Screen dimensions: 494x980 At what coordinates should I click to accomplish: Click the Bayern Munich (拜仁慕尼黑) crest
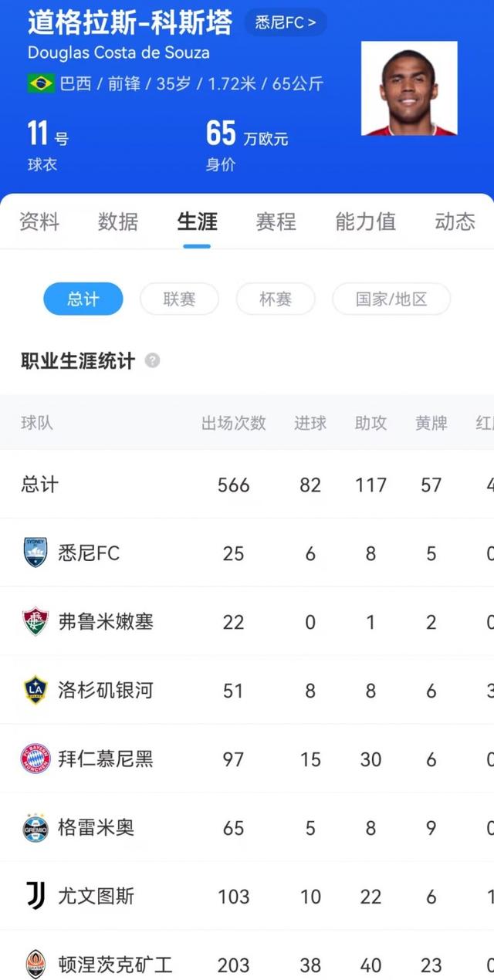(35, 759)
